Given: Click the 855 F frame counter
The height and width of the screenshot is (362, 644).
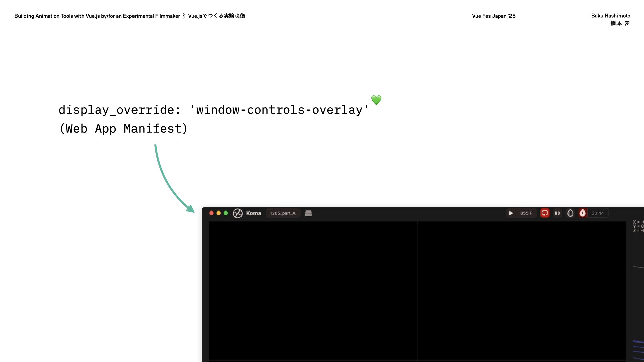Looking at the screenshot, I should tap(526, 213).
